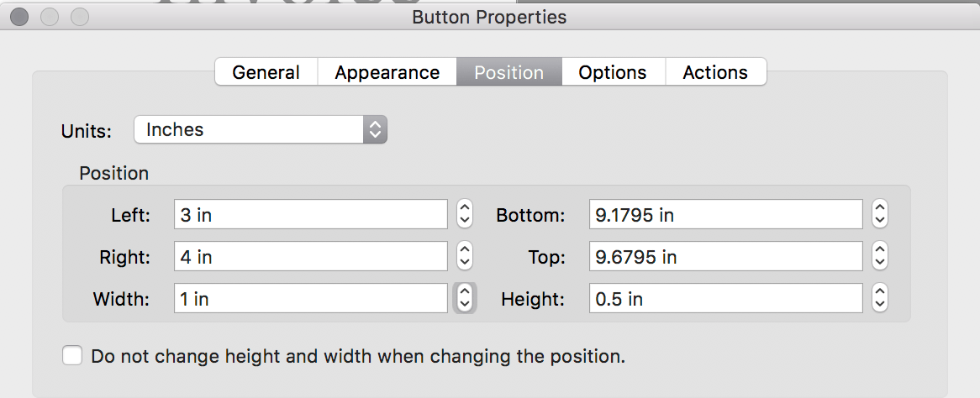980x398 pixels.
Task: Select the Position tab
Action: (x=508, y=72)
